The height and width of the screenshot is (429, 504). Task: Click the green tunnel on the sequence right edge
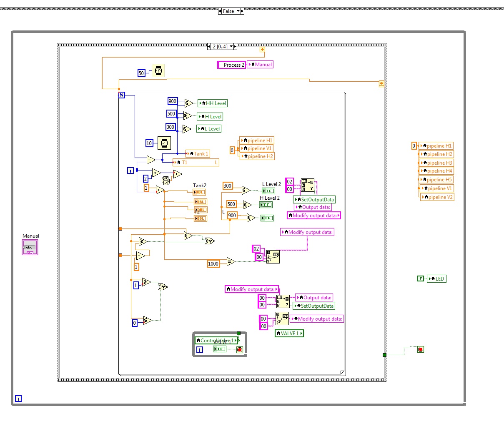click(x=384, y=355)
